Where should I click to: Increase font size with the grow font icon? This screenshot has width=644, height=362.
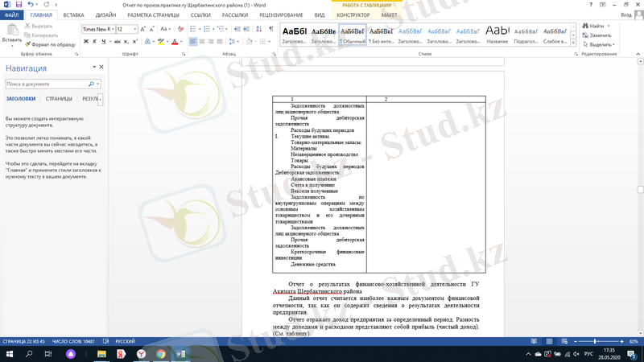pyautogui.click(x=142, y=29)
